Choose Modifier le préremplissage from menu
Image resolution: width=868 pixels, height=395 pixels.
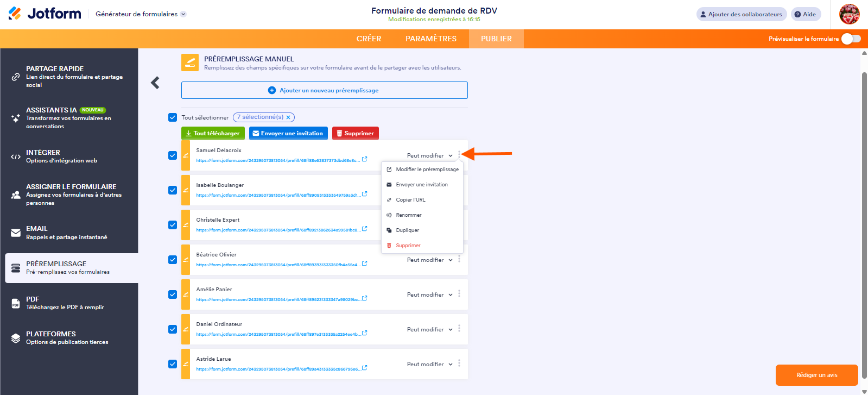422,170
